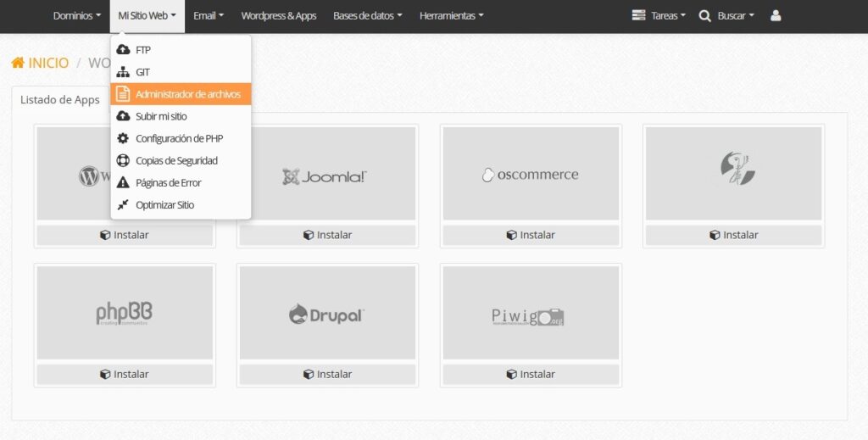This screenshot has width=868, height=440.
Task: Click the Copias de Seguridad lifebuoy icon
Action: point(123,160)
